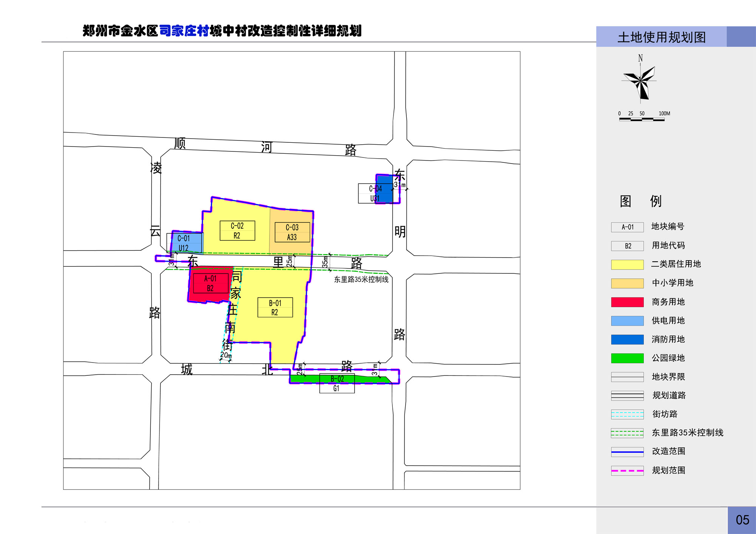Click the north compass rose icon
Screen dimensions: 756x534
pos(640,82)
